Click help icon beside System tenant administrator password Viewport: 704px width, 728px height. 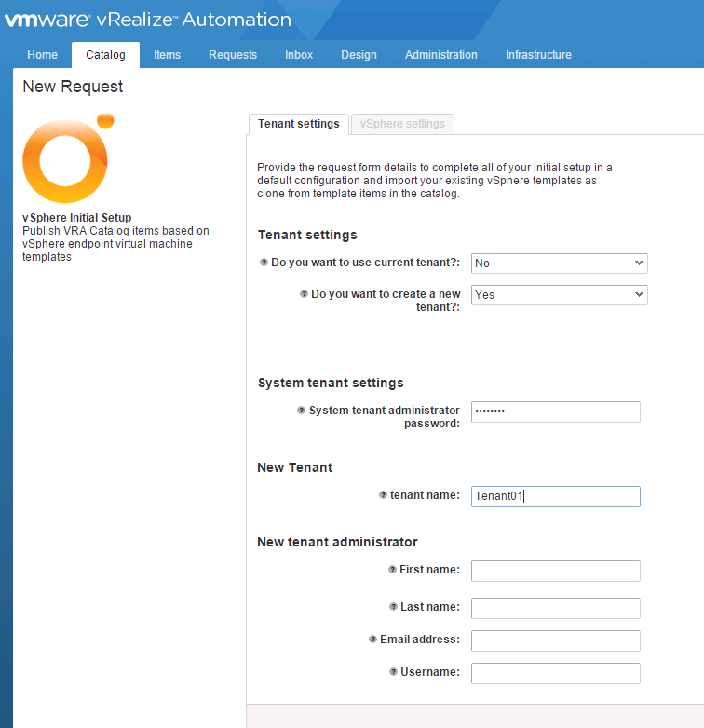(302, 410)
